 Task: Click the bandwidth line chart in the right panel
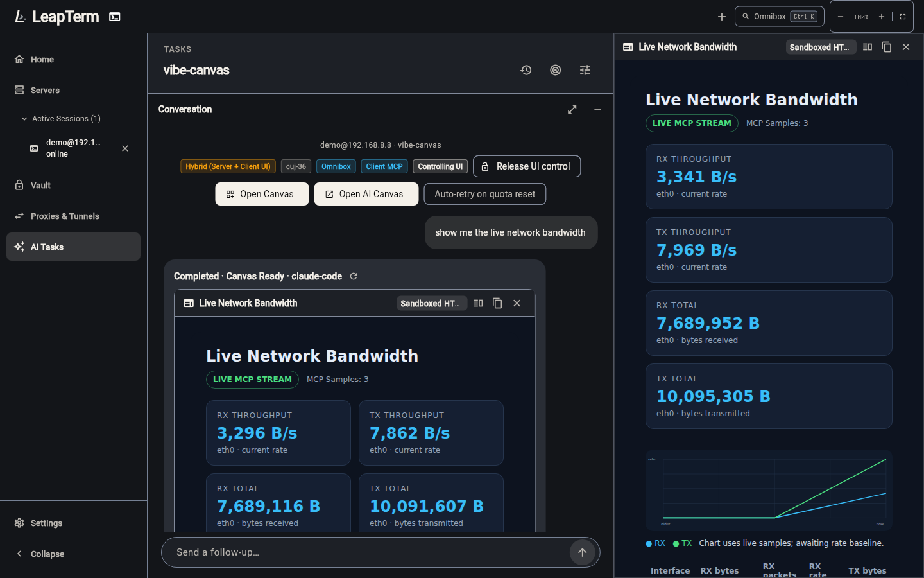click(x=769, y=490)
